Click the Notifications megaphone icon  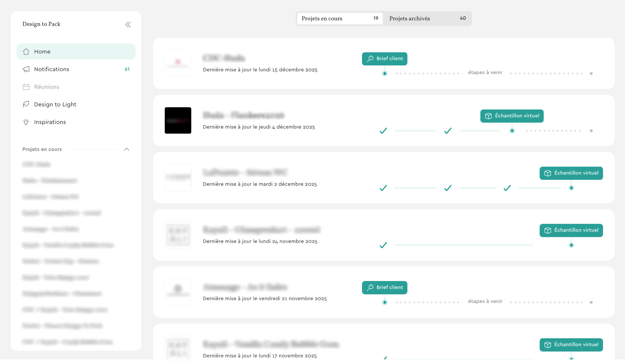[x=26, y=69]
